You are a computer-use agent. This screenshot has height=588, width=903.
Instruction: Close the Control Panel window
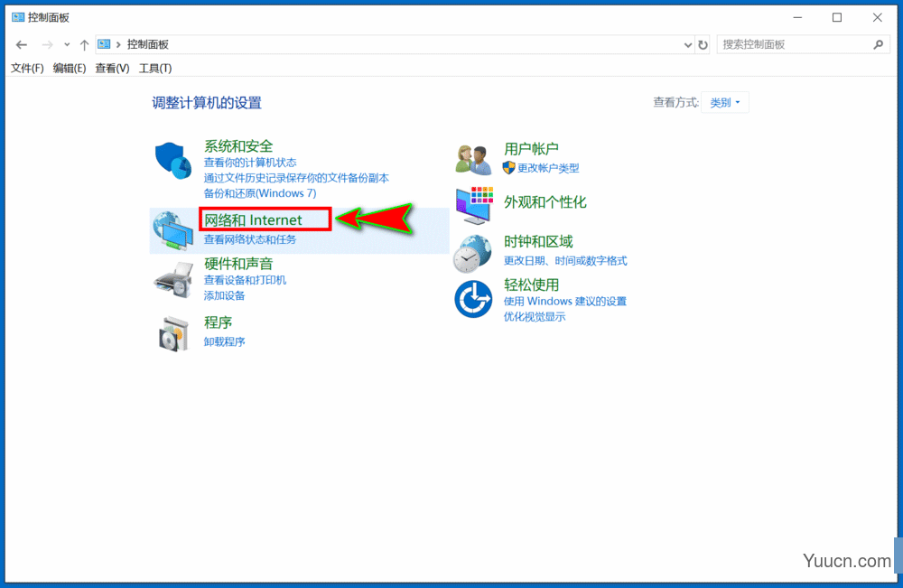[x=877, y=17]
